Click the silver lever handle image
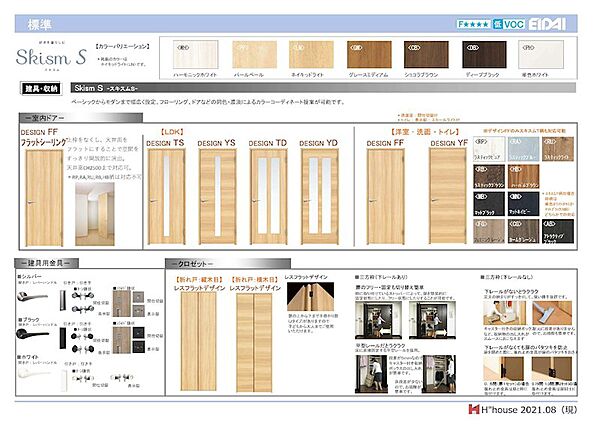600x424 pixels. click(x=33, y=296)
